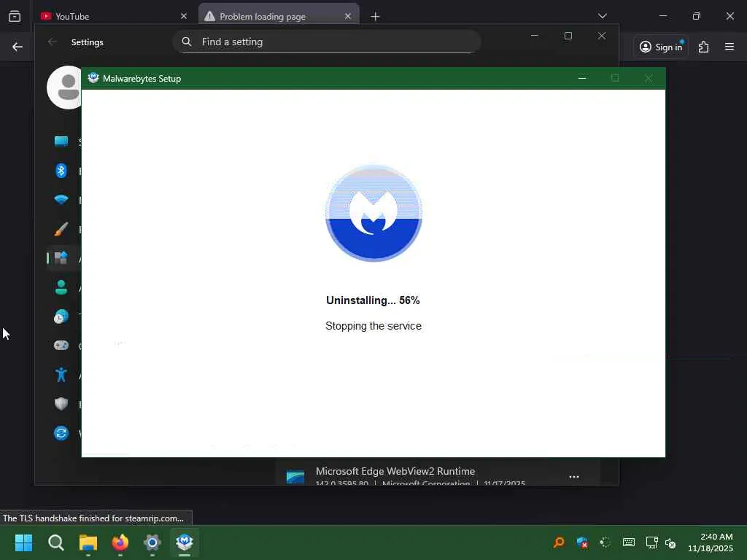The image size is (747, 560).
Task: Open the clock showing 2:40 AM
Action: (x=711, y=542)
